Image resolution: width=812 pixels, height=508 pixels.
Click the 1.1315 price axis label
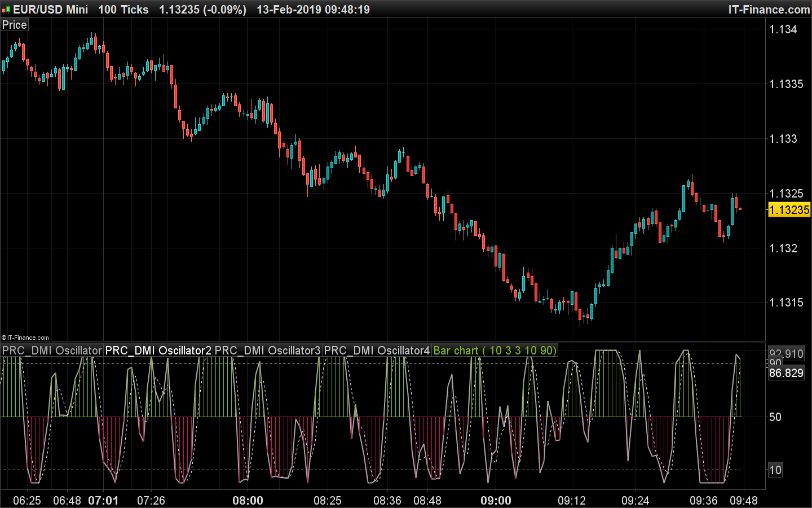tap(787, 303)
